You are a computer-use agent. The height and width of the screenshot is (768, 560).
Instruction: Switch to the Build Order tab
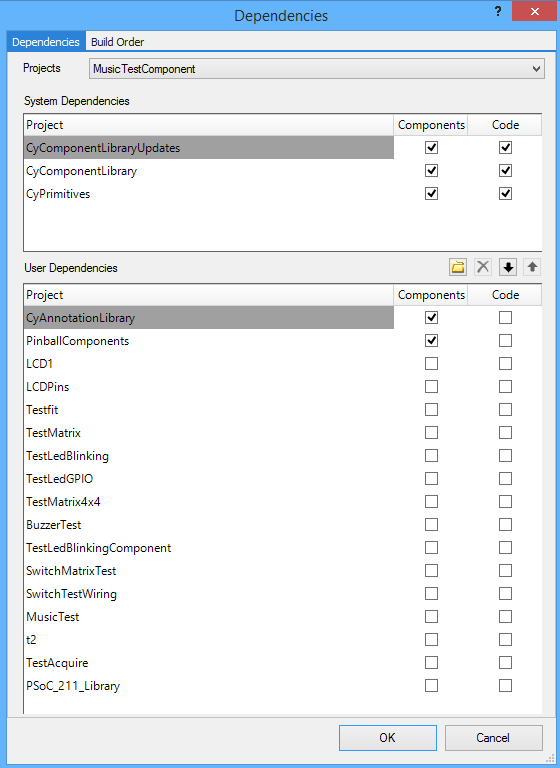pos(118,42)
